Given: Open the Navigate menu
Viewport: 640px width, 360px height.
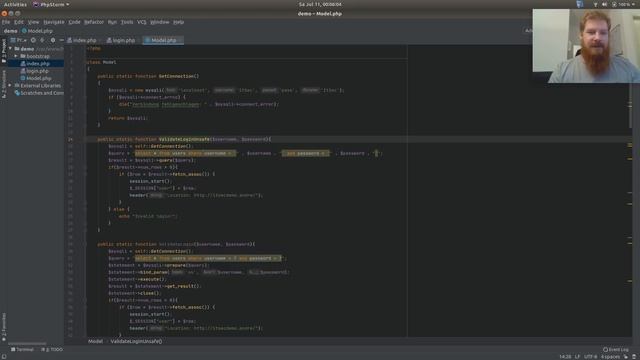Looking at the screenshot, I should point(54,22).
